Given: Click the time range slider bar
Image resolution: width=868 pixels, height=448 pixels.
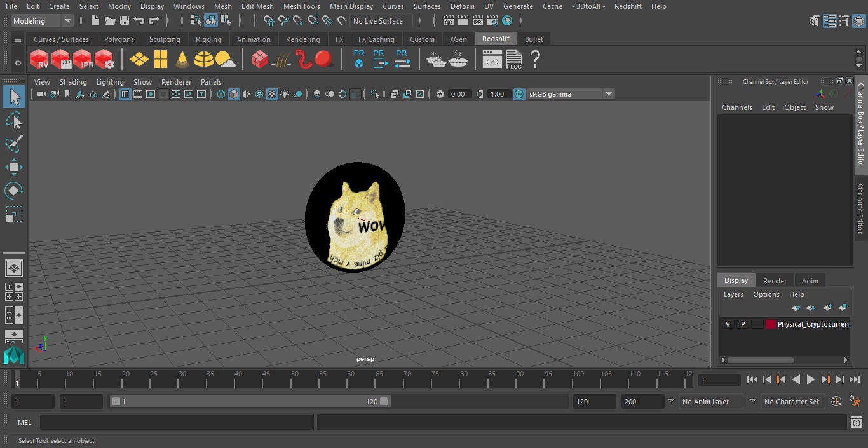Looking at the screenshot, I should [x=250, y=402].
